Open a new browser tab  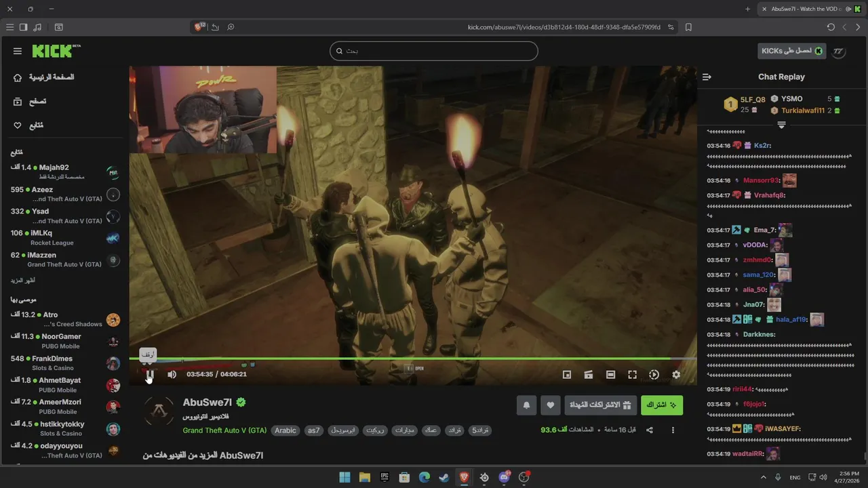pyautogui.click(x=747, y=9)
